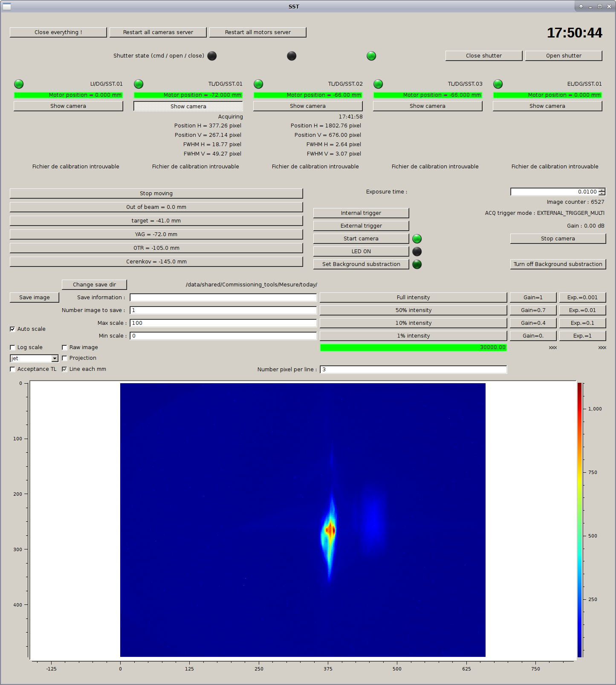
Task: Show camera for TL/DG/SST.03
Action: 427,106
